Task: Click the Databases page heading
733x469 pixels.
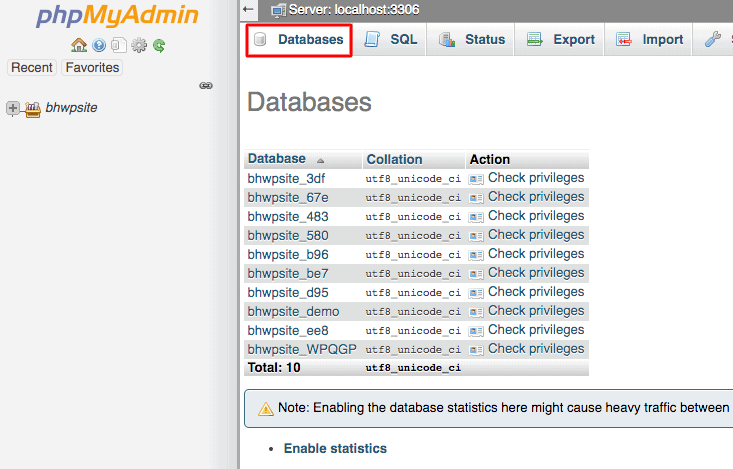Action: [x=309, y=102]
